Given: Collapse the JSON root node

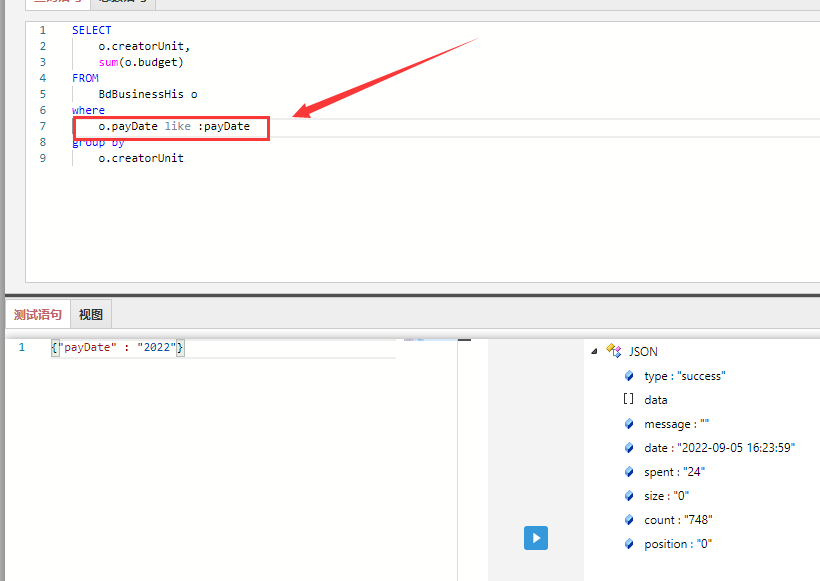Looking at the screenshot, I should point(594,351).
